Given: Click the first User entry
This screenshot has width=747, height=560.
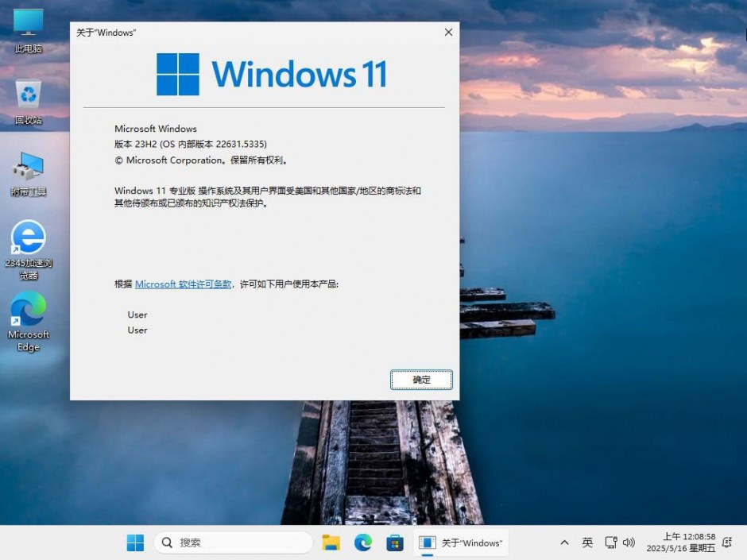Looking at the screenshot, I should 137,315.
